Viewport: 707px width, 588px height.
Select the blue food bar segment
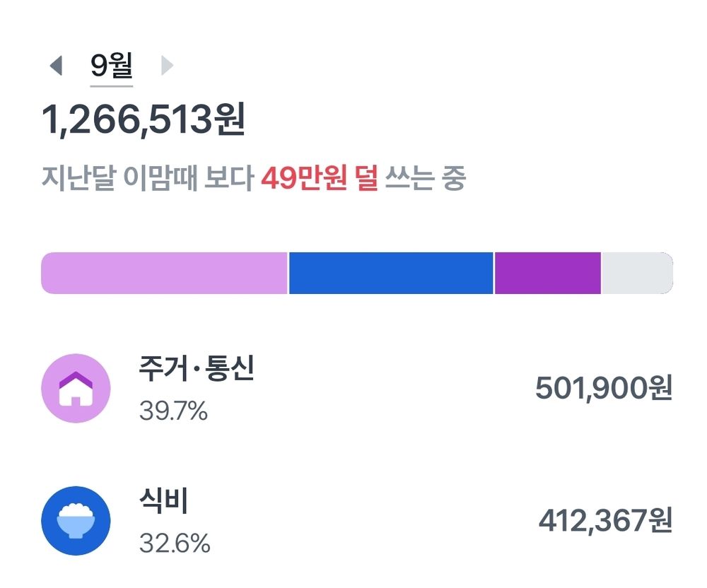pos(391,273)
